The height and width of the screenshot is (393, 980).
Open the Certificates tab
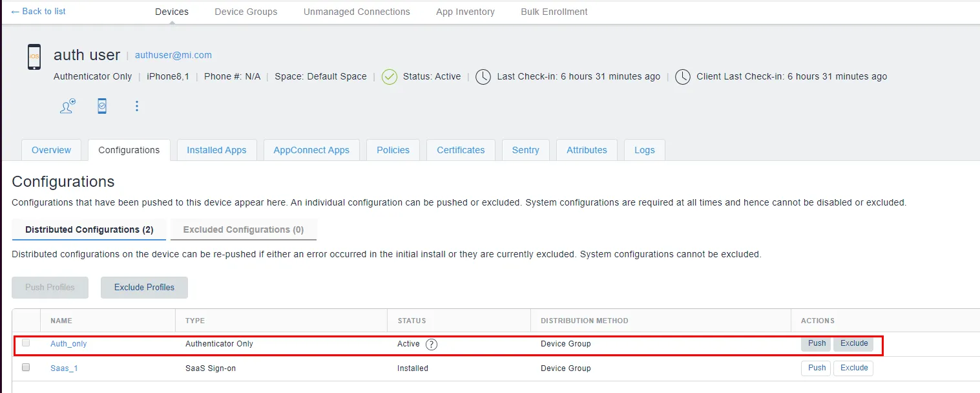pyautogui.click(x=461, y=150)
